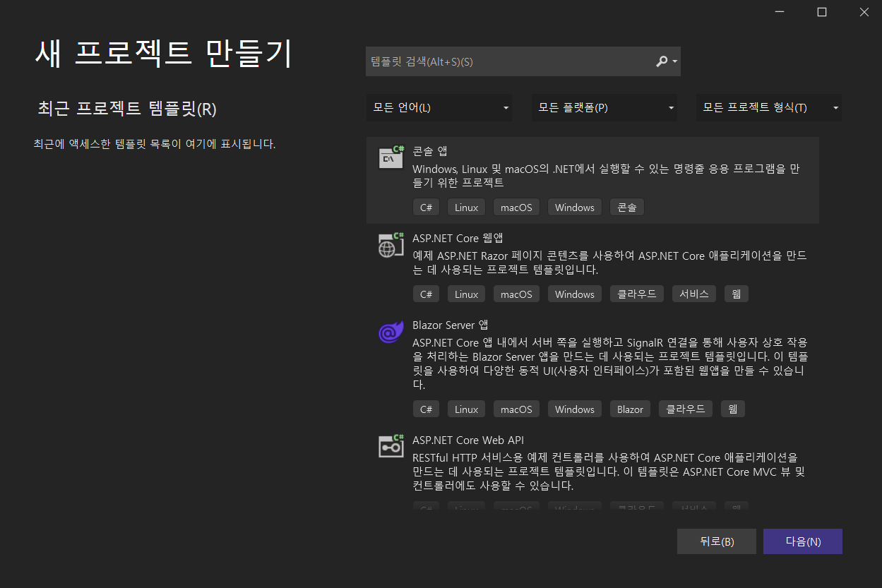Click the ASP.NET Core Web API icon
This screenshot has height=588, width=882.
pyautogui.click(x=391, y=446)
